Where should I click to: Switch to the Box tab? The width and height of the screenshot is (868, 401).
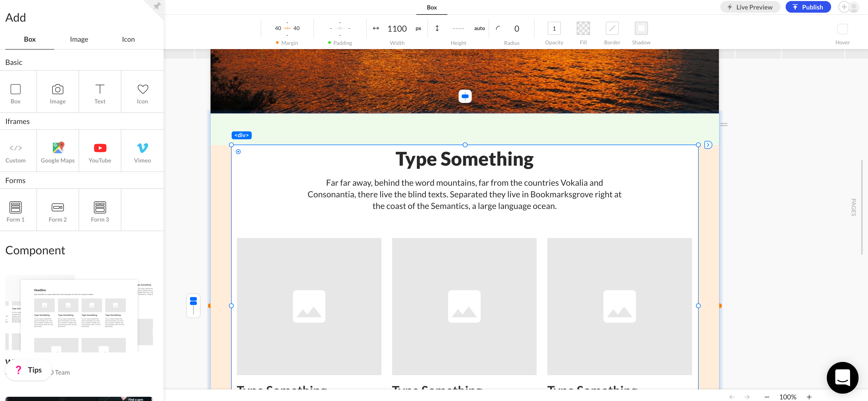pos(30,39)
